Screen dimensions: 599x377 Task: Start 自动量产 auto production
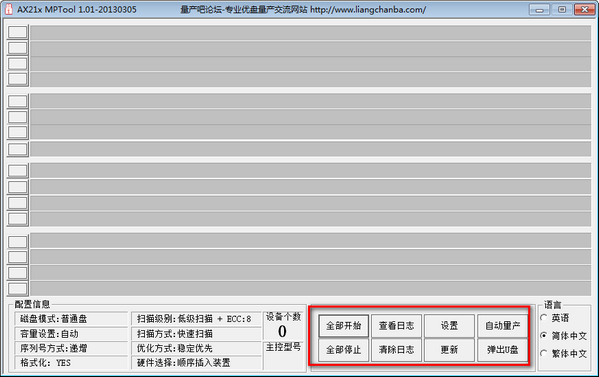pyautogui.click(x=502, y=326)
